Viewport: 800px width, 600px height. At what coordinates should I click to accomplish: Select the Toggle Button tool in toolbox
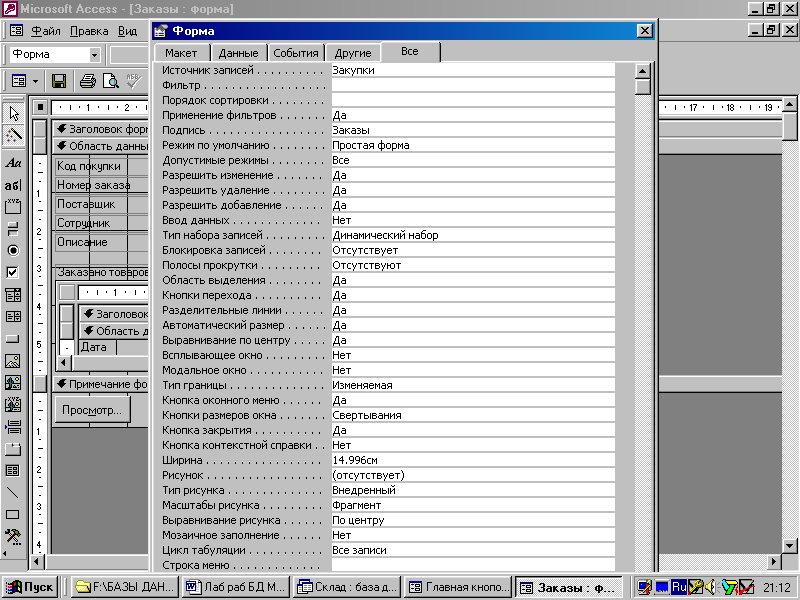click(x=13, y=229)
